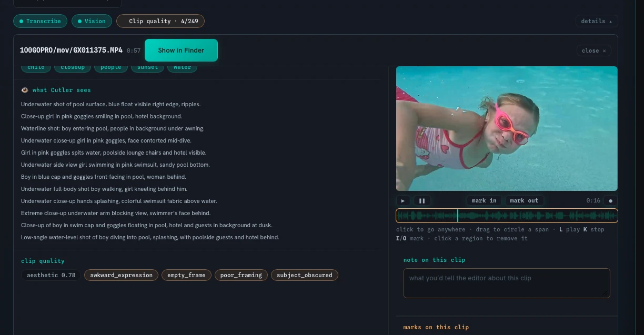Click 'Extreme close-up underwater arm blocking' line

click(x=116, y=213)
